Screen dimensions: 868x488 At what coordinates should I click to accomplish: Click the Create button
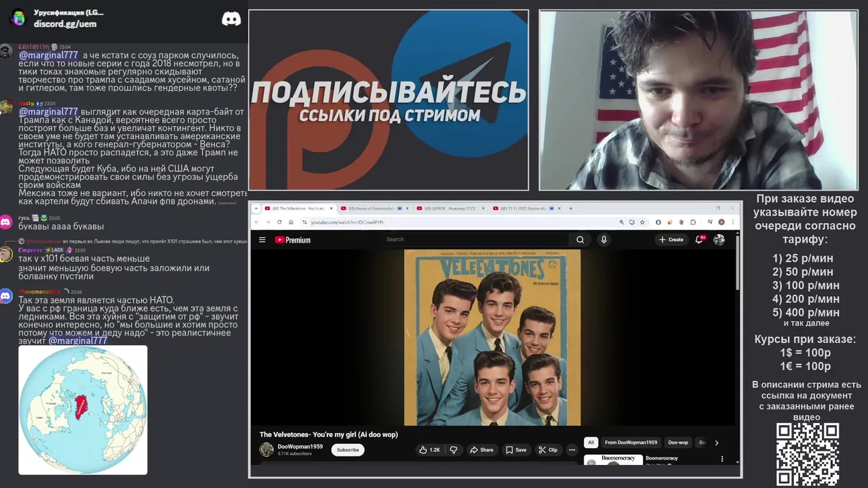[x=671, y=239]
